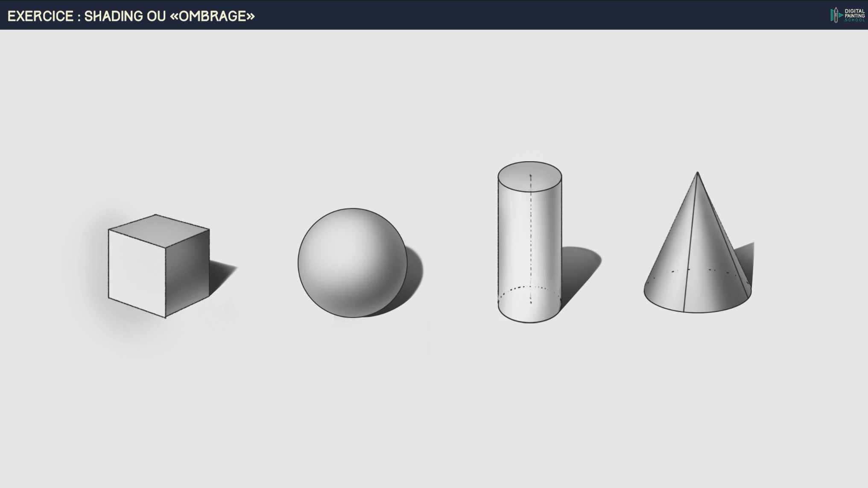Click the cube's light front face
868x488 pixels.
click(137, 273)
